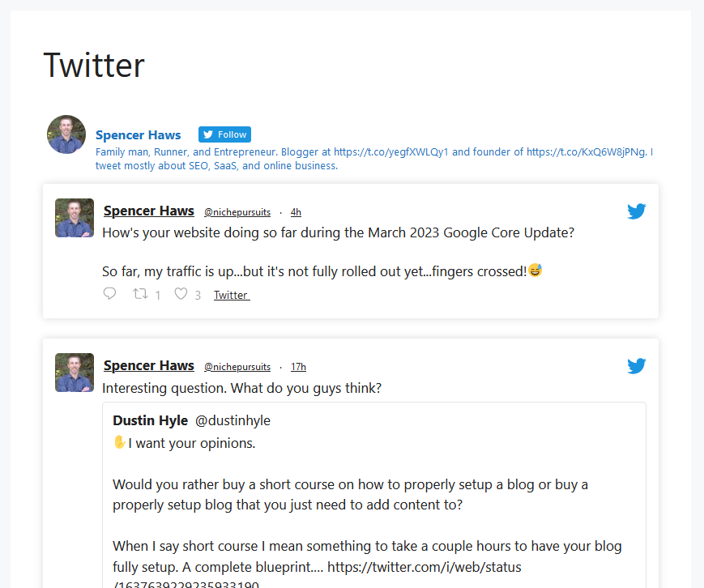Click avatar thumbnail on first tweet
Image resolution: width=704 pixels, height=588 pixels.
(75, 218)
